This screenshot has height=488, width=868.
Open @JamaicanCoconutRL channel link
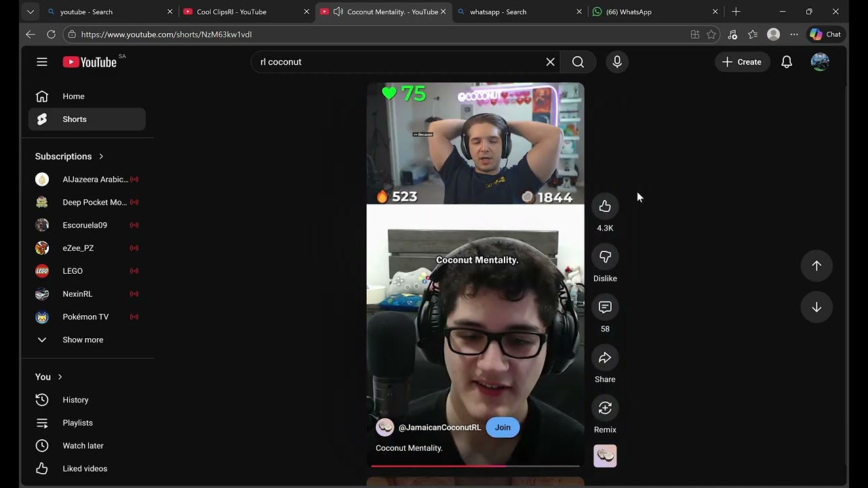pyautogui.click(x=439, y=428)
